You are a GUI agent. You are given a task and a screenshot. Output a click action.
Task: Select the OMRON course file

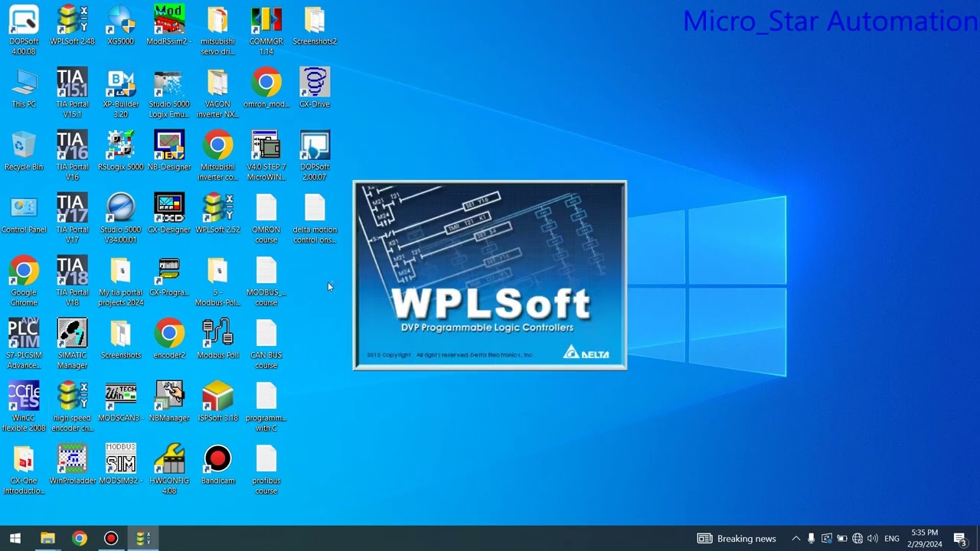pyautogui.click(x=266, y=217)
